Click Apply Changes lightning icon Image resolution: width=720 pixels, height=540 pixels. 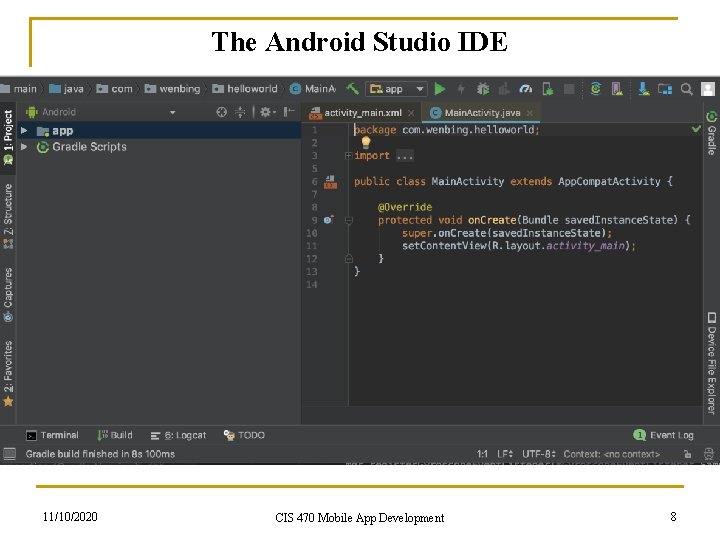coord(461,89)
